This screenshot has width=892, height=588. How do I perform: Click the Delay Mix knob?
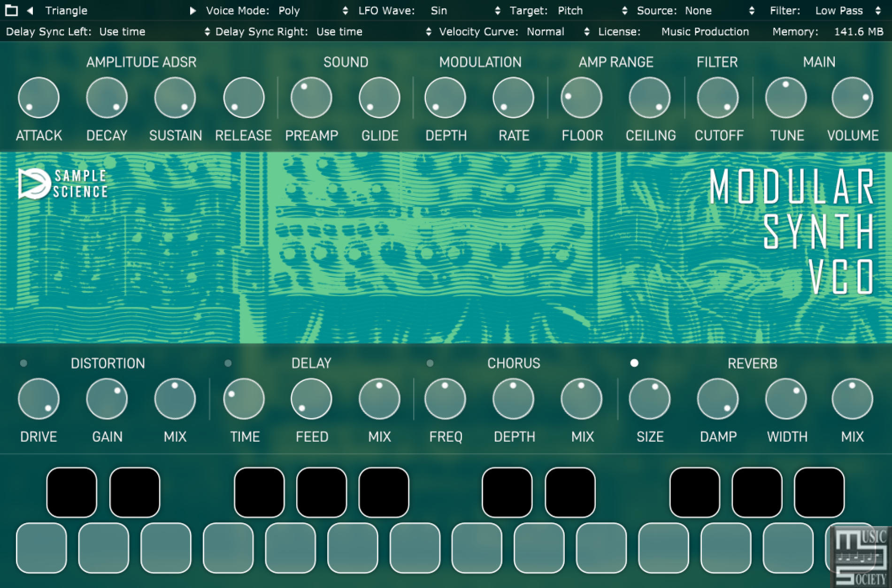tap(379, 399)
